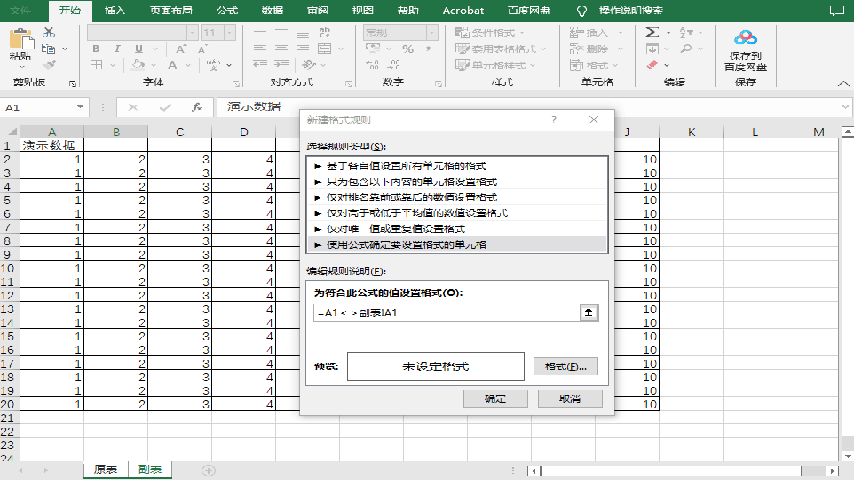Switch to the 原表 sheet tab
Image resolution: width=854 pixels, height=480 pixels.
106,470
